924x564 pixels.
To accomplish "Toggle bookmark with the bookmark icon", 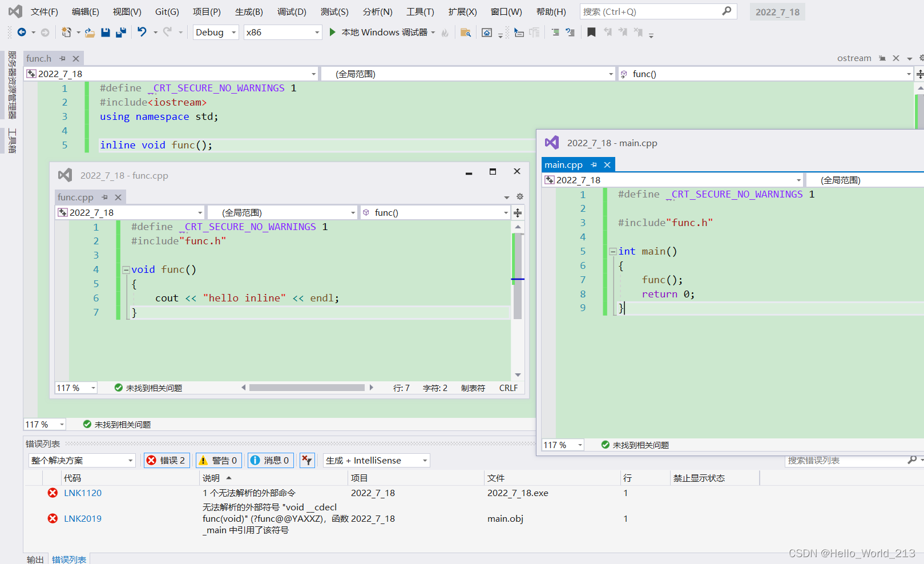I will click(591, 33).
